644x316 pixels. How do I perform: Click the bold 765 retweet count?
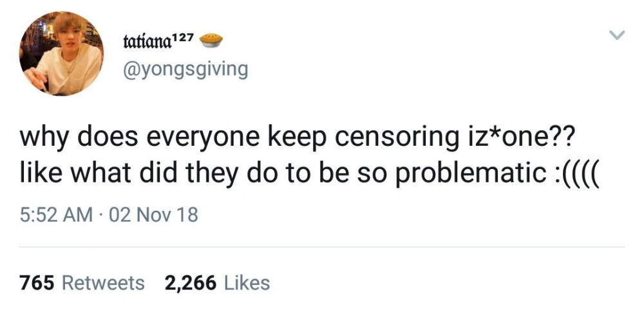[x=37, y=282]
